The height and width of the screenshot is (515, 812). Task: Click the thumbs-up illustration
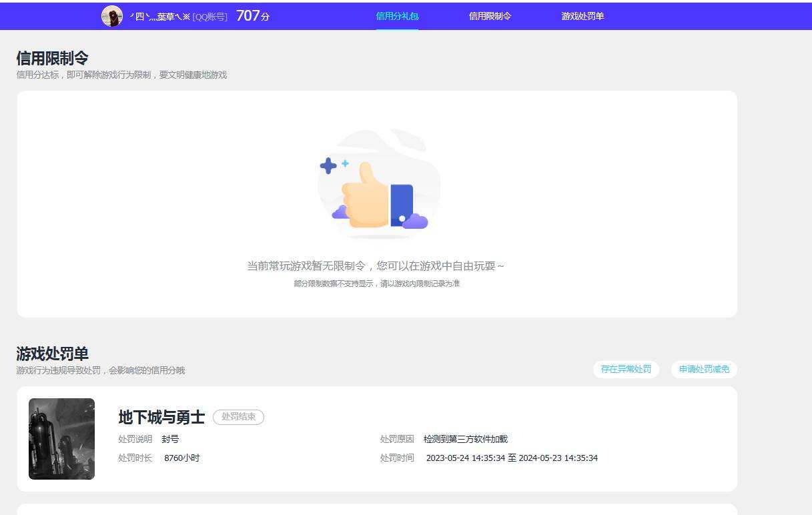pyautogui.click(x=378, y=183)
